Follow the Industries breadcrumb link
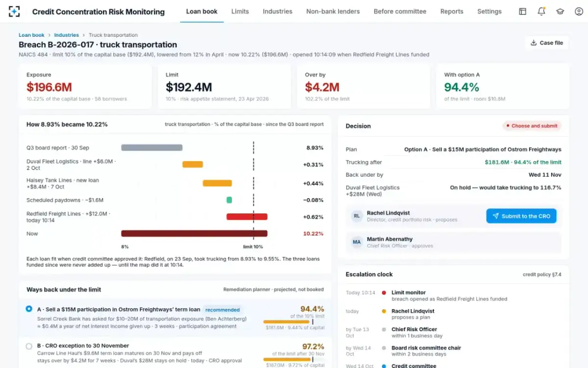Viewport: 588px width, 368px height. point(66,35)
